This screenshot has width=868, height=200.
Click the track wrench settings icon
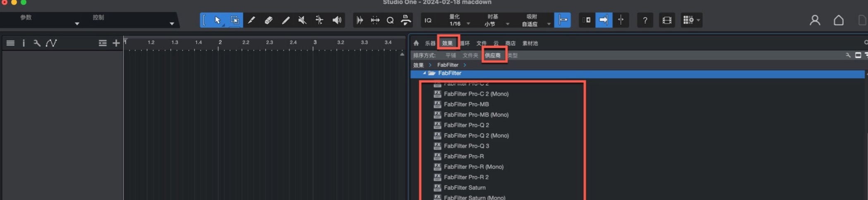pyautogui.click(x=37, y=43)
